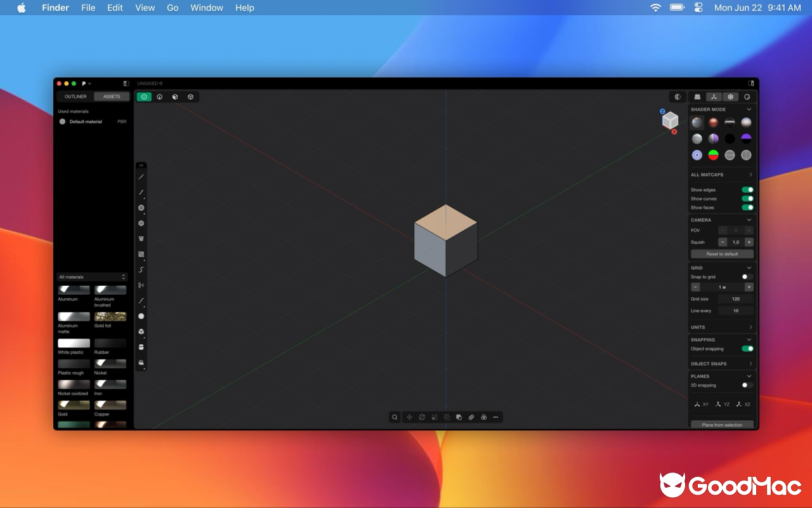Expand the Object Snaps section
812x508 pixels.
pos(750,364)
